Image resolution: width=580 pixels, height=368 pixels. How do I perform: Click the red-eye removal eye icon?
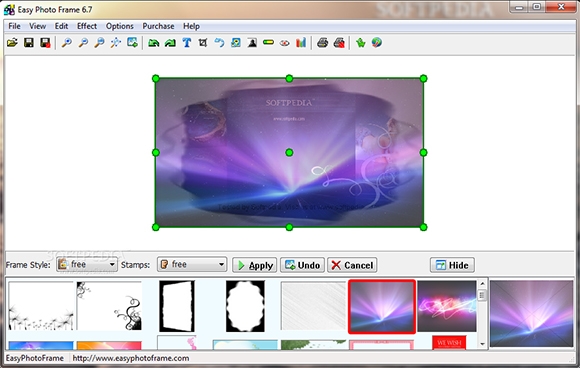click(284, 43)
